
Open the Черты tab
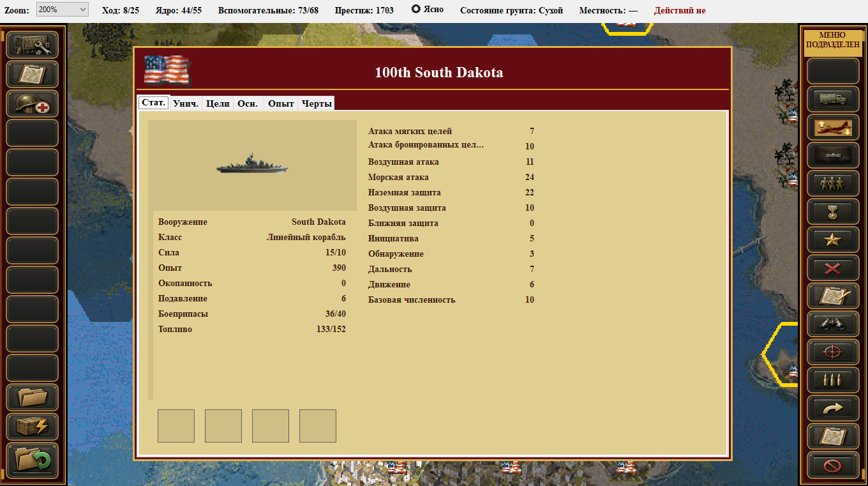pos(316,103)
